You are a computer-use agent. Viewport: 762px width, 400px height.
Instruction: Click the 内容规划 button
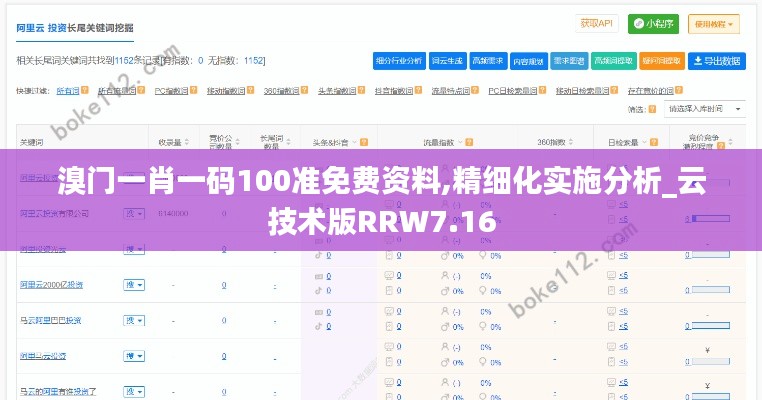529,61
